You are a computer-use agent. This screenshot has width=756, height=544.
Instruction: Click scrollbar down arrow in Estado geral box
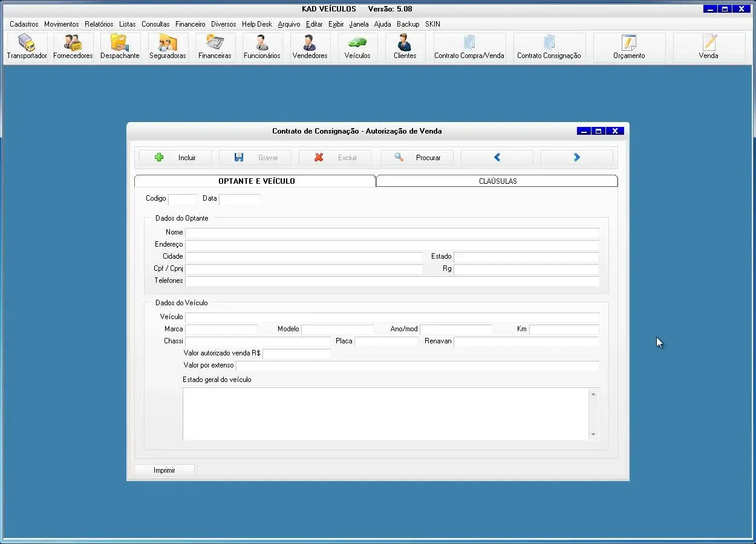click(593, 434)
